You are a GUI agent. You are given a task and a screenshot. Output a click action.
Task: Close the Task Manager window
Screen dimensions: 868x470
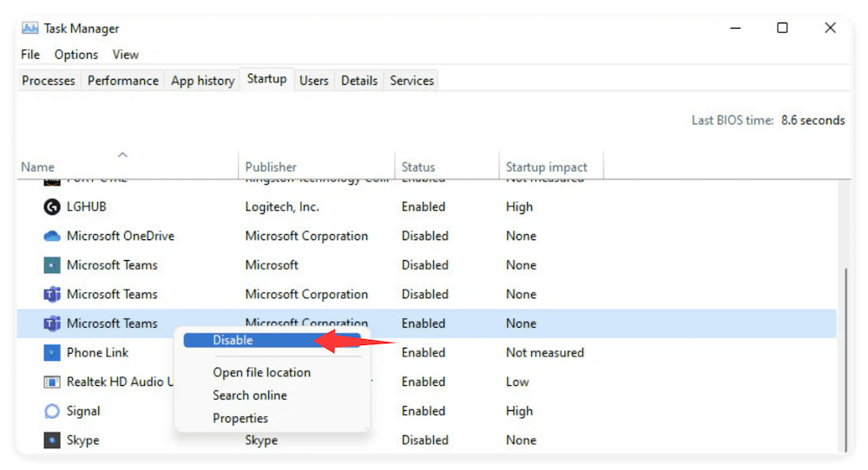831,28
